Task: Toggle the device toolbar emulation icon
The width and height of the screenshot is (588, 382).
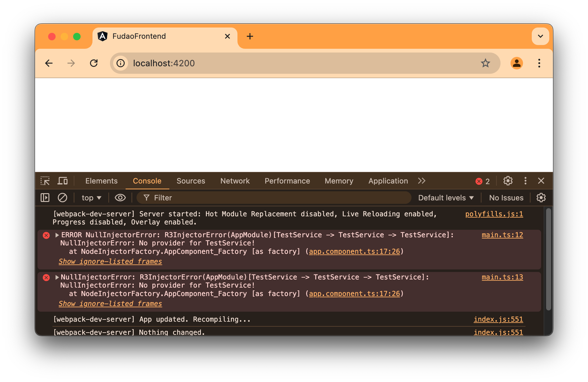Action: pos(62,181)
